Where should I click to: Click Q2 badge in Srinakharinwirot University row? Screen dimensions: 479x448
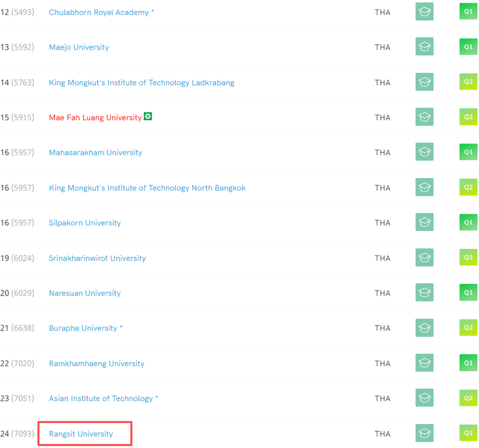[468, 258]
